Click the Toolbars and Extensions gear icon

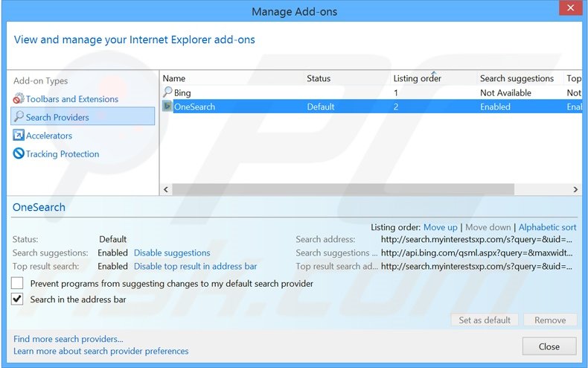coord(19,99)
